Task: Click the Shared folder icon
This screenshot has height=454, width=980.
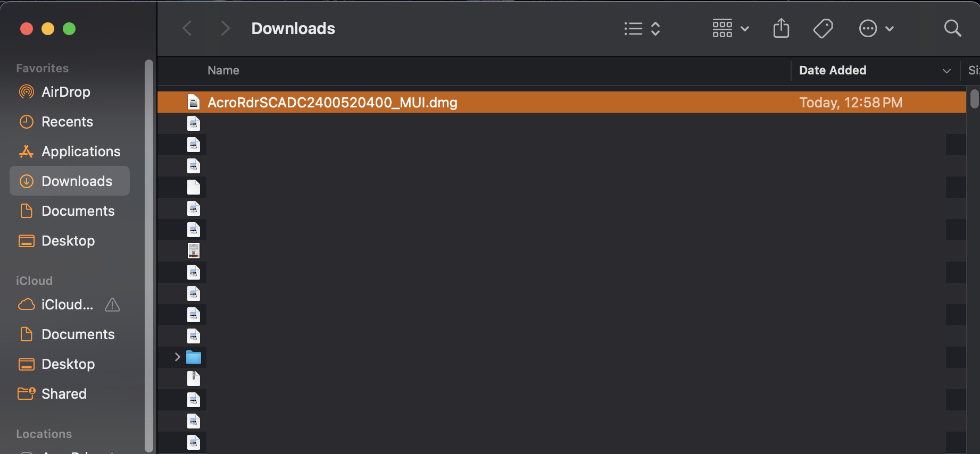Action: click(x=26, y=393)
